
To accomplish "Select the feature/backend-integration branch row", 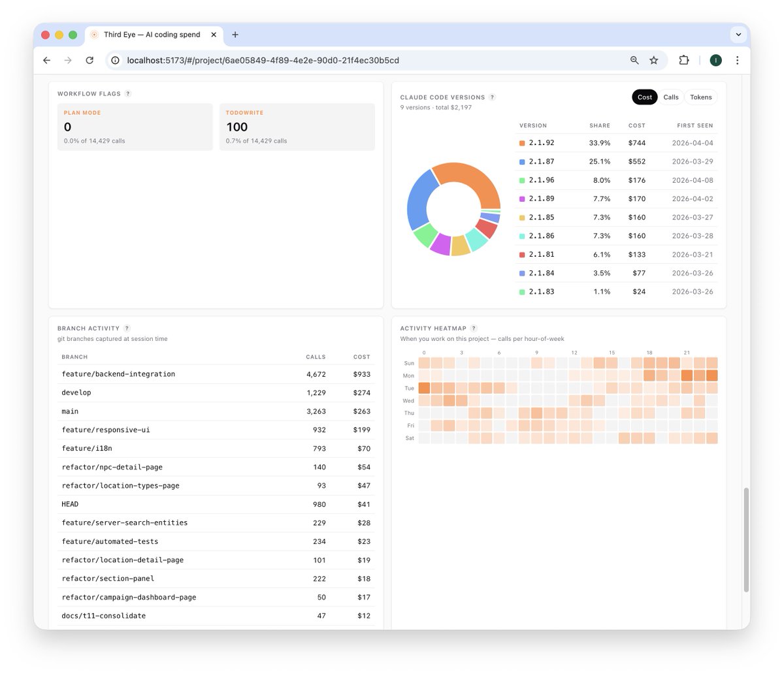I will pyautogui.click(x=216, y=374).
